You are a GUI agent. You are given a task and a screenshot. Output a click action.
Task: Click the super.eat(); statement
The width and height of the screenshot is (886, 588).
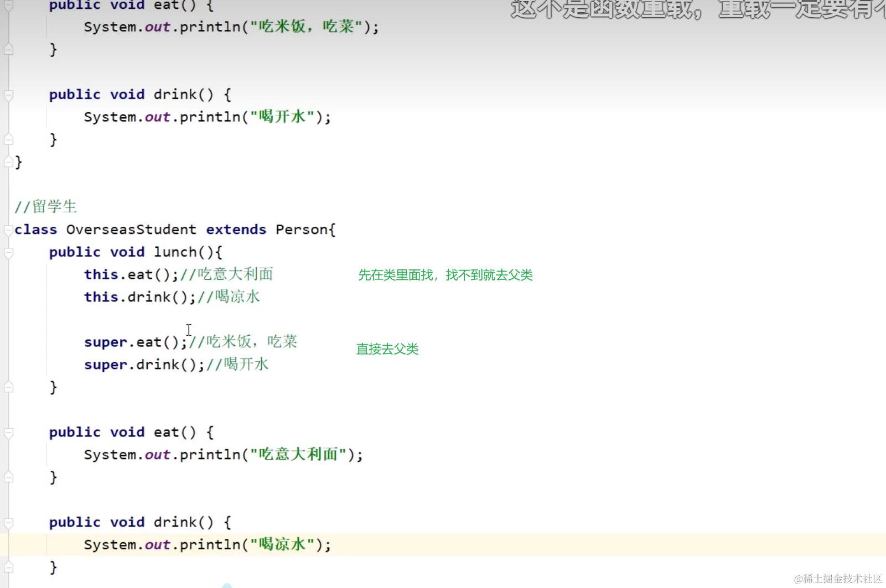[136, 342]
